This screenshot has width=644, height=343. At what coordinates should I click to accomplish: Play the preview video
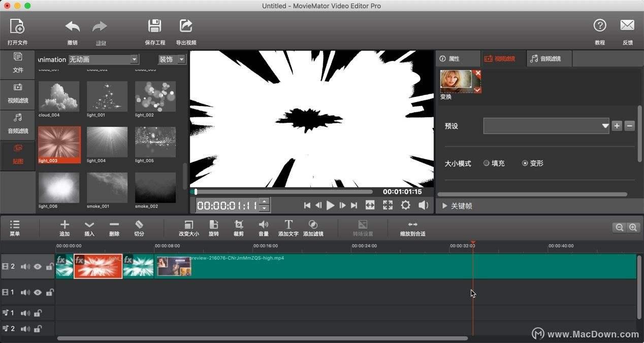click(330, 205)
